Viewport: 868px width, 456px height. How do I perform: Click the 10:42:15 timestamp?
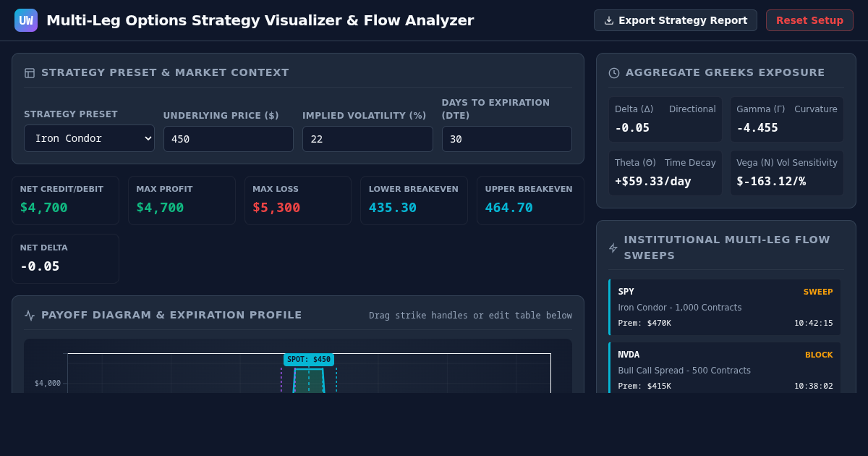[814, 324]
